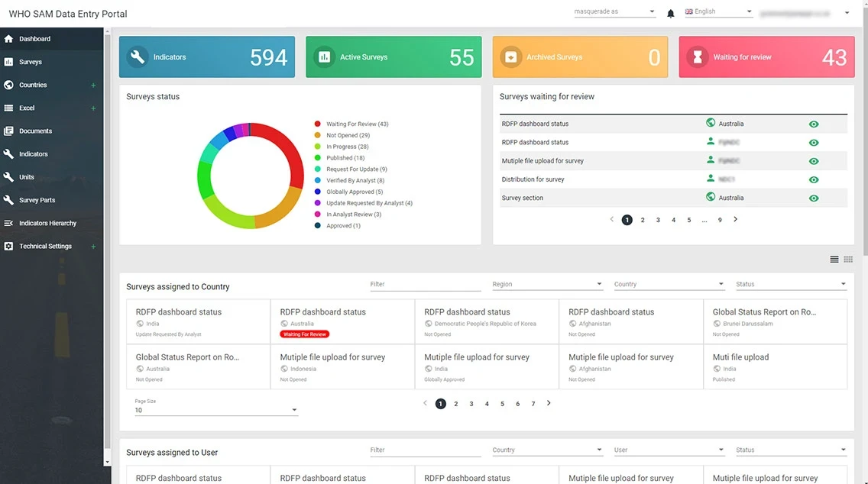Open Global Status Report card for Brunei Darussalam
This screenshot has width=868, height=484.
point(775,322)
